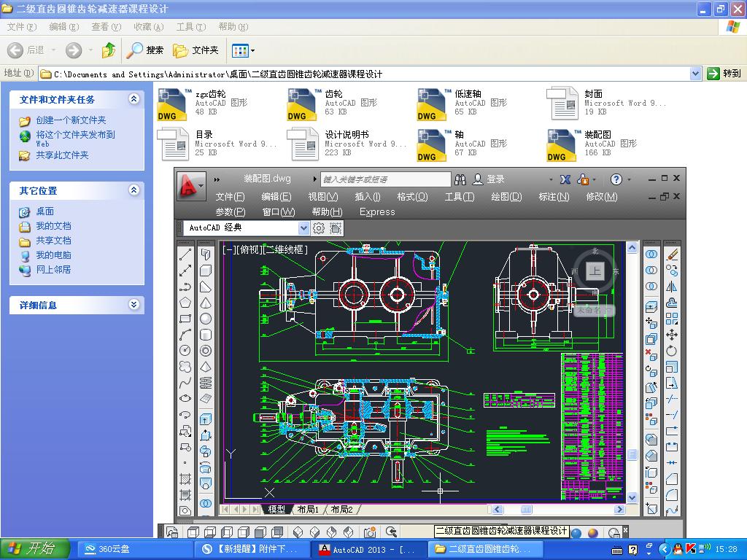The height and width of the screenshot is (560, 747).
Task: Select the 3D Sphere modeling tool
Action: 206,319
